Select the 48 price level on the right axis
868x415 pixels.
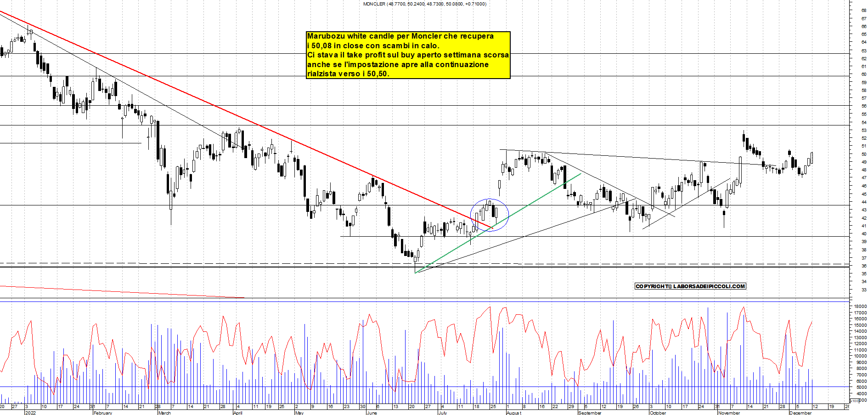(x=864, y=170)
